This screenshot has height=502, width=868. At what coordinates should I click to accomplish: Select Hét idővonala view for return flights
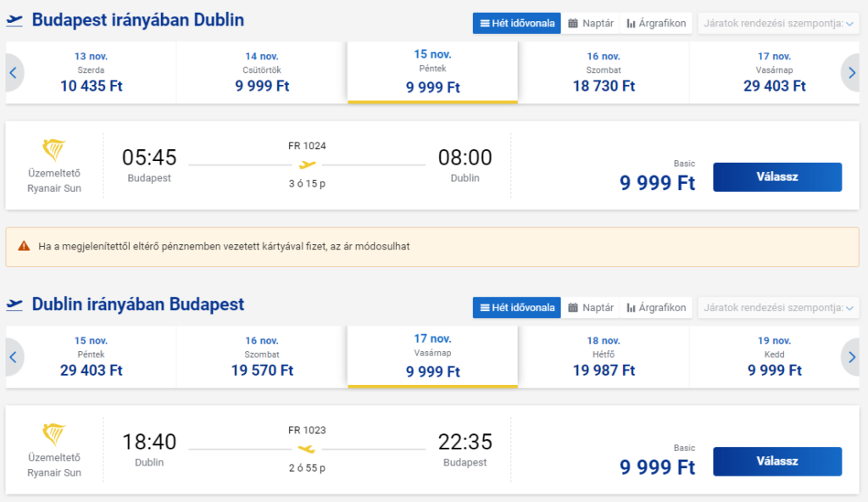517,307
